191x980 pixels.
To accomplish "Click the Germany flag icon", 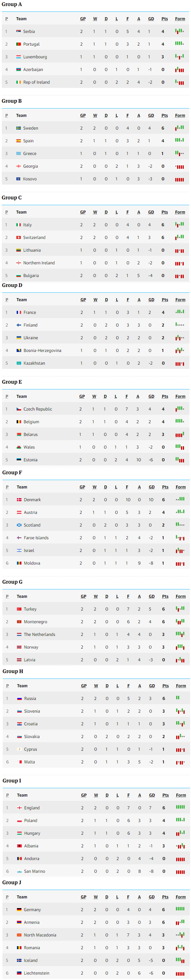I will (x=19, y=910).
